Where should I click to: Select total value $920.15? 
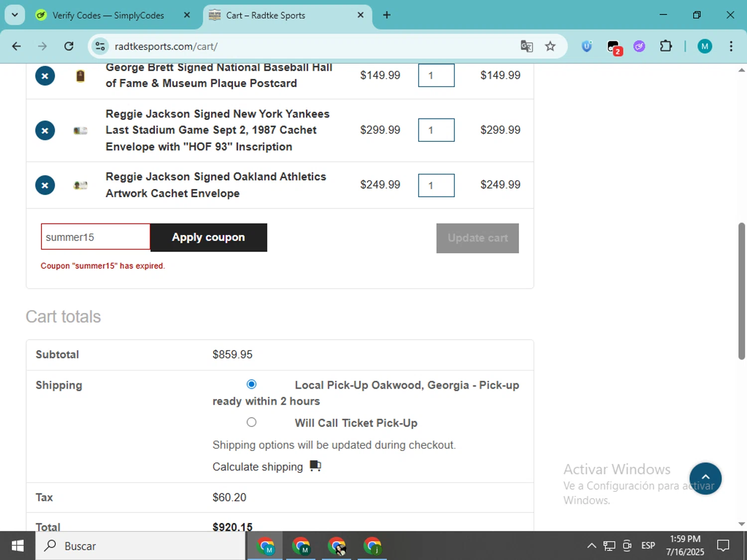[x=233, y=527]
